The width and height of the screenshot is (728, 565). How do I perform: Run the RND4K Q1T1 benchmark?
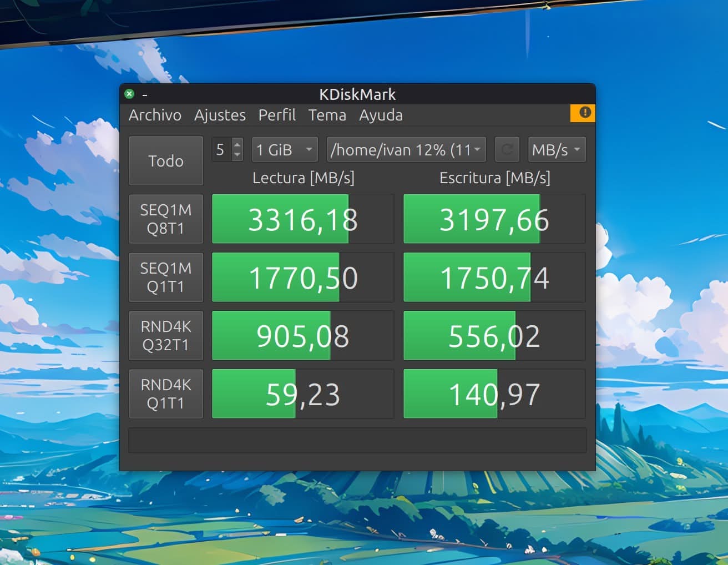click(x=165, y=394)
